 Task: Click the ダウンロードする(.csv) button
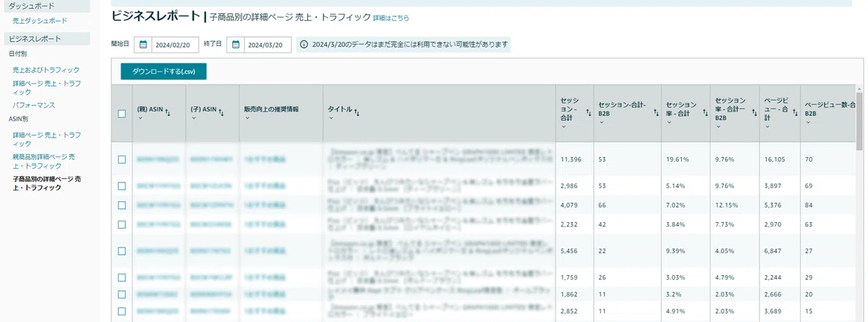tap(163, 71)
